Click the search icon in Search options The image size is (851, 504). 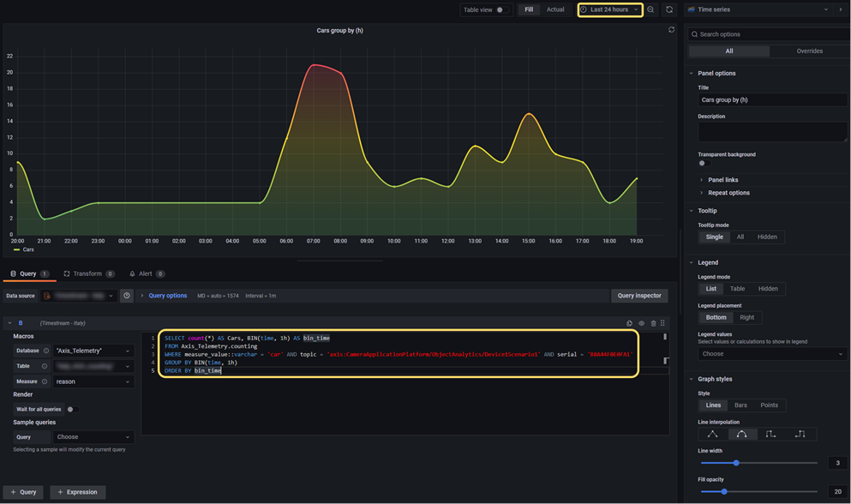(694, 34)
